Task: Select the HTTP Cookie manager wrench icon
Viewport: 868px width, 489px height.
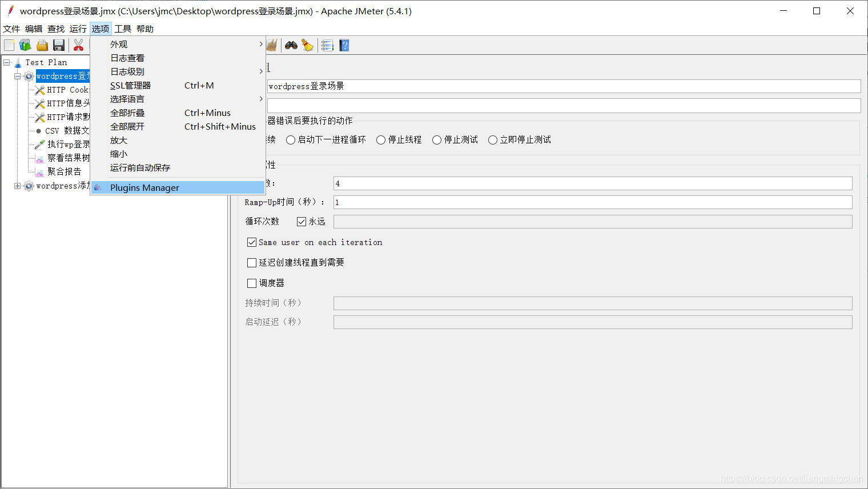Action: pyautogui.click(x=39, y=90)
